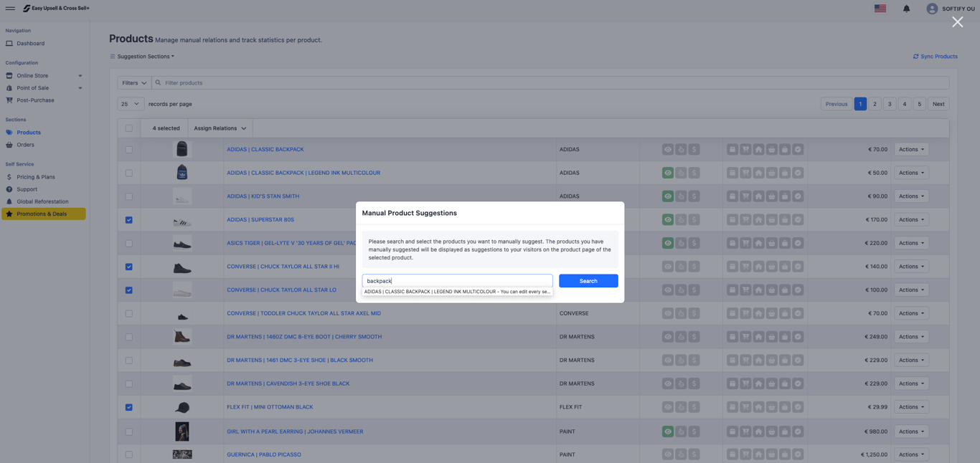The image size is (980, 463).
Task: Click the blue Search button
Action: [588, 281]
